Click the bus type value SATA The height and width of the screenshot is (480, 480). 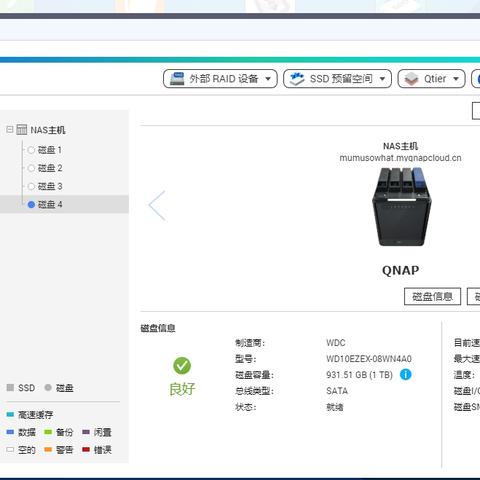click(x=337, y=391)
